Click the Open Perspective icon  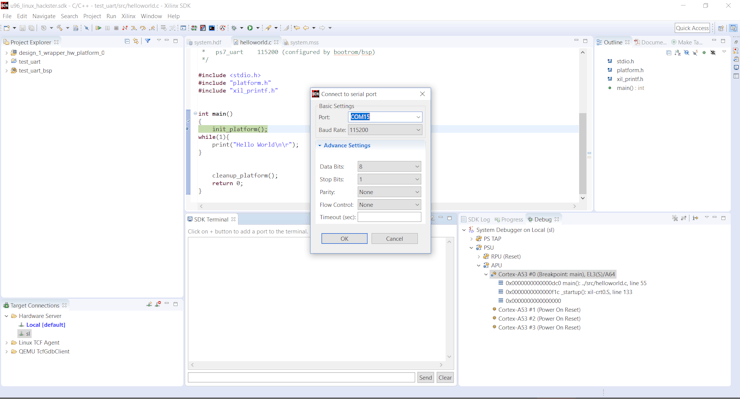click(721, 28)
